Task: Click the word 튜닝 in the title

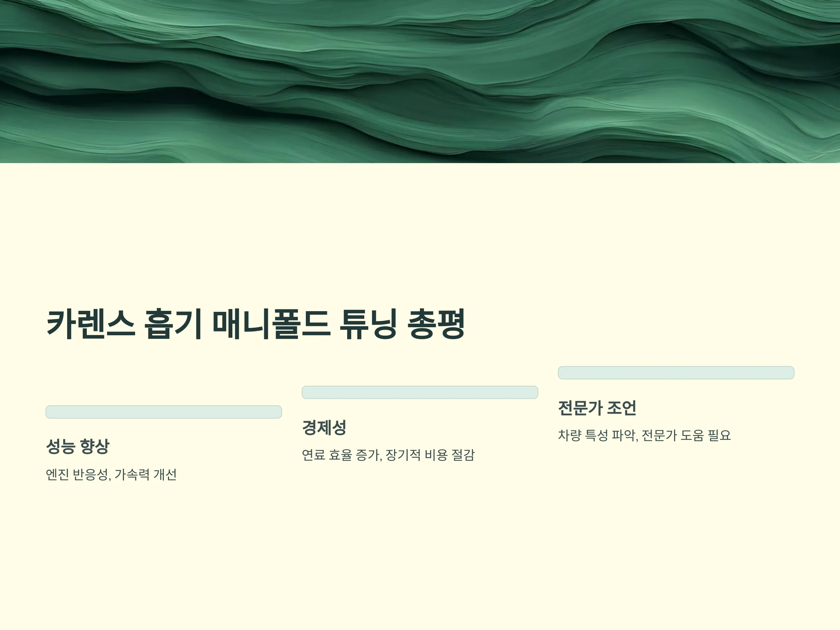Action: click(368, 324)
